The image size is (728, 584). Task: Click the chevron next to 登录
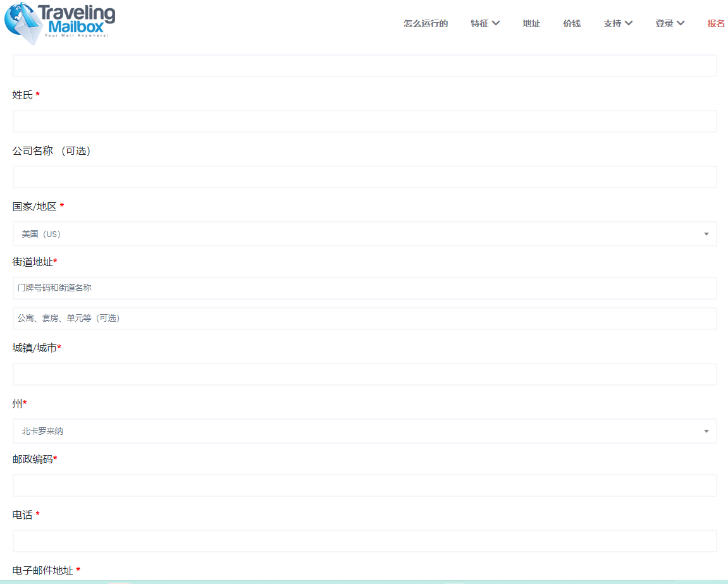click(x=681, y=23)
